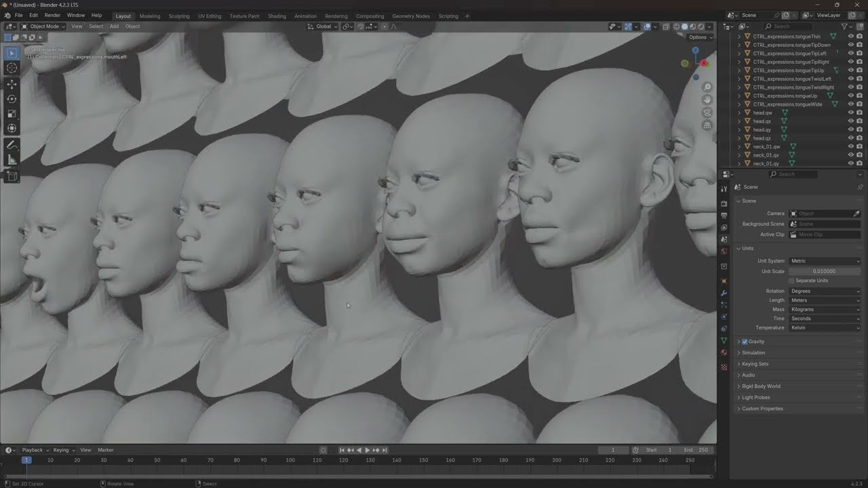
Task: Switch to Sculpting workspace tab
Action: [179, 16]
